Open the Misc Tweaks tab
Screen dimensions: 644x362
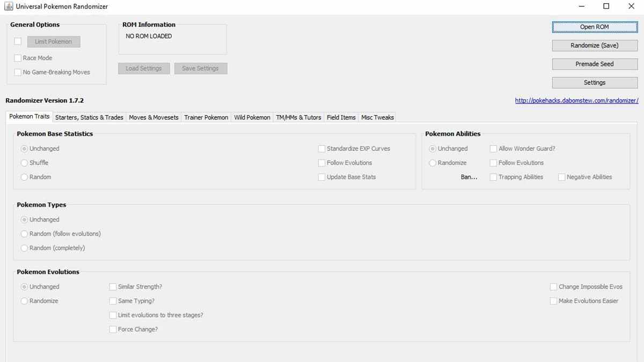point(377,117)
